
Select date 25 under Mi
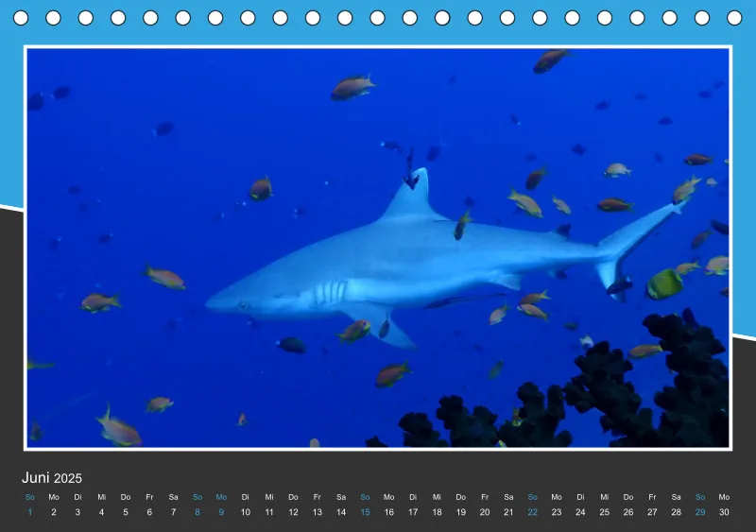[x=604, y=512]
